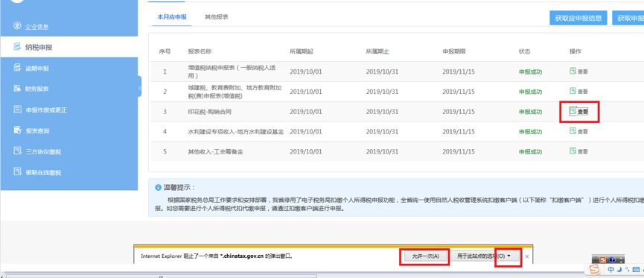Click 申报成功 status in row 4
The width and height of the screenshot is (644, 278).
[x=530, y=132]
